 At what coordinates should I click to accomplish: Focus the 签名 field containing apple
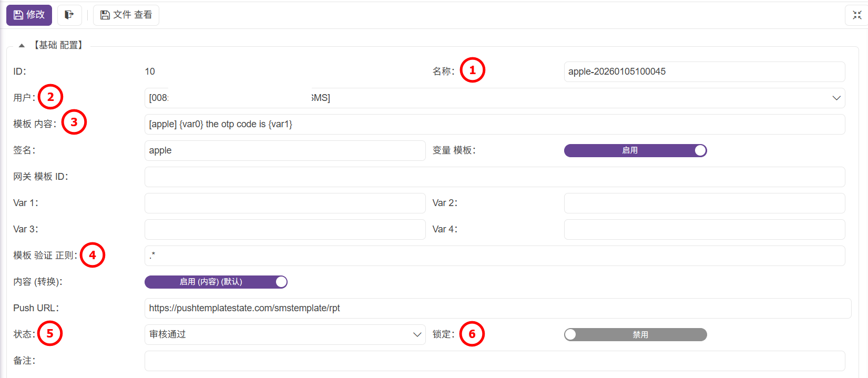coord(284,151)
